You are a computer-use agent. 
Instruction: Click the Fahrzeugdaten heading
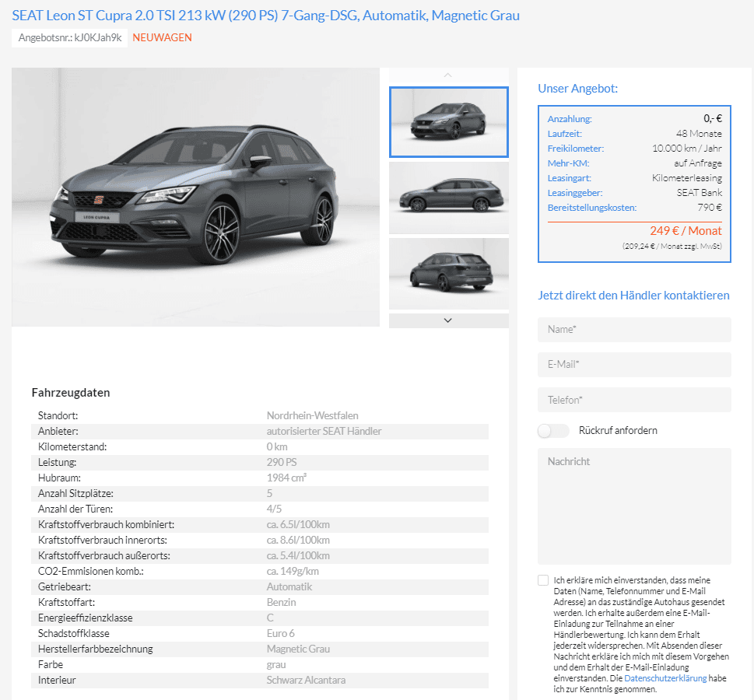(x=71, y=393)
